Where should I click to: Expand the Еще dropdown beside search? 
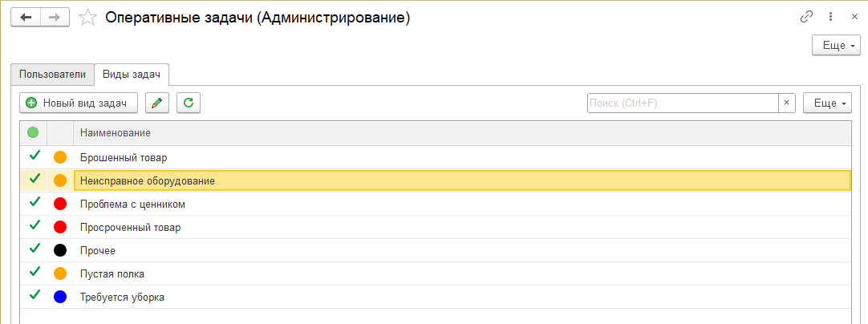[x=827, y=103]
